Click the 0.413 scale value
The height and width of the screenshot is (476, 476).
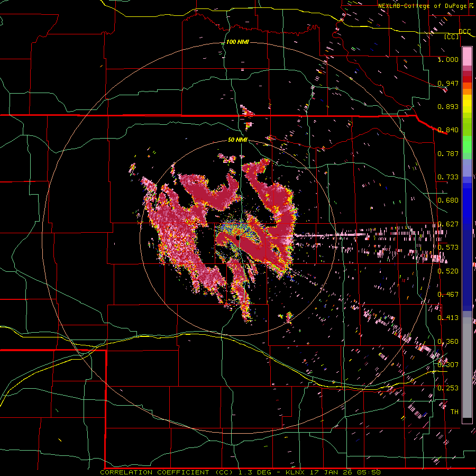[448, 317]
